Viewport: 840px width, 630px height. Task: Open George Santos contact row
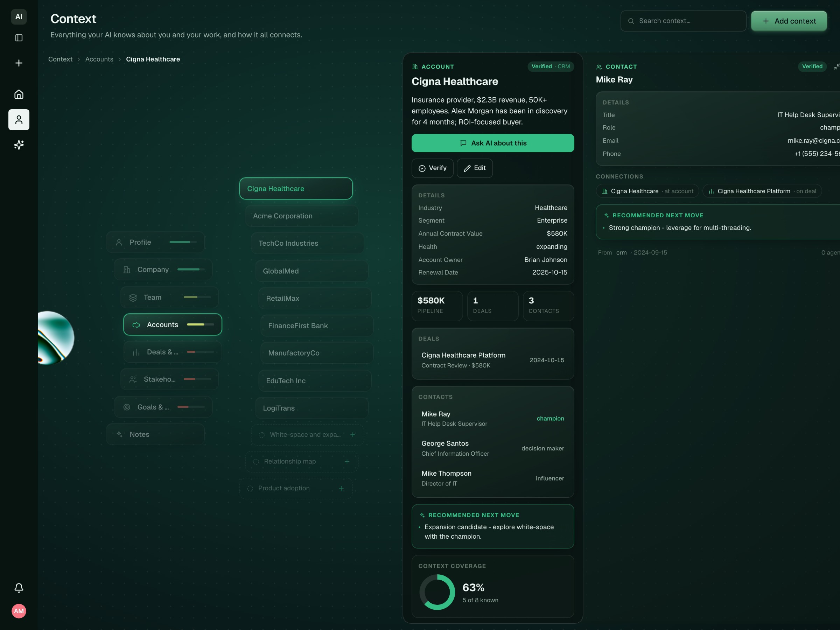(x=492, y=448)
